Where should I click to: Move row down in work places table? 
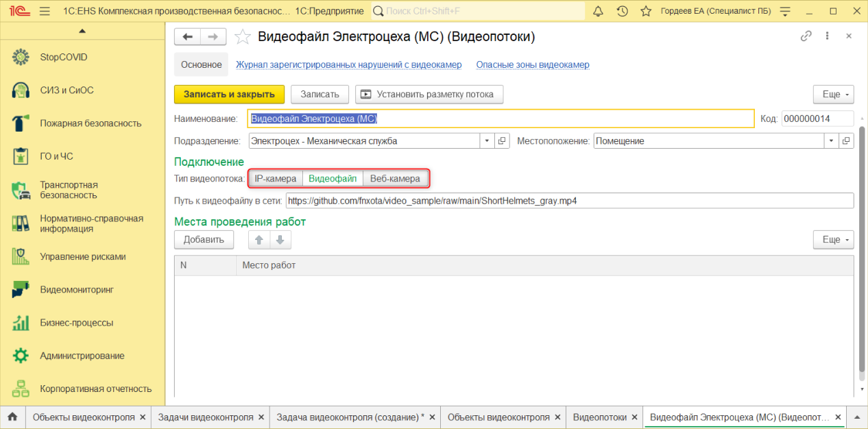(280, 240)
